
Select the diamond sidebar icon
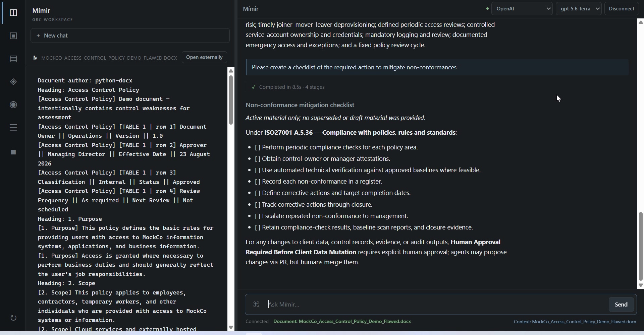pos(13,82)
